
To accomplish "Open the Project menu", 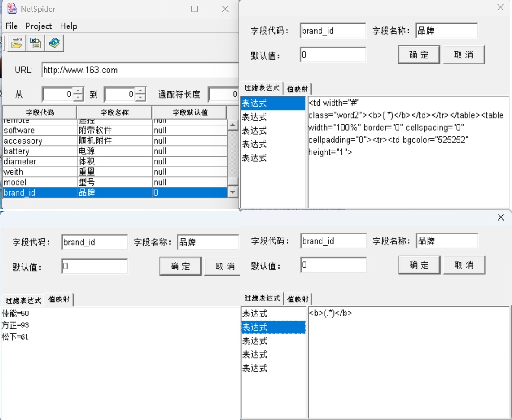I will [x=39, y=26].
